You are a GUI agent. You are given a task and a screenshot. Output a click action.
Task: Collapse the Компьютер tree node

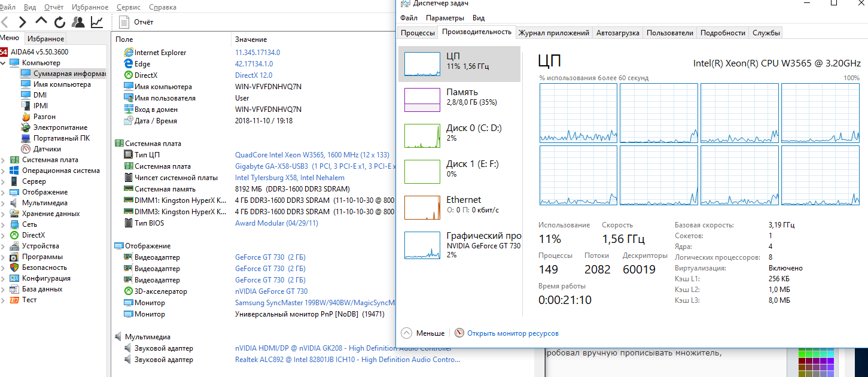pyautogui.click(x=4, y=63)
